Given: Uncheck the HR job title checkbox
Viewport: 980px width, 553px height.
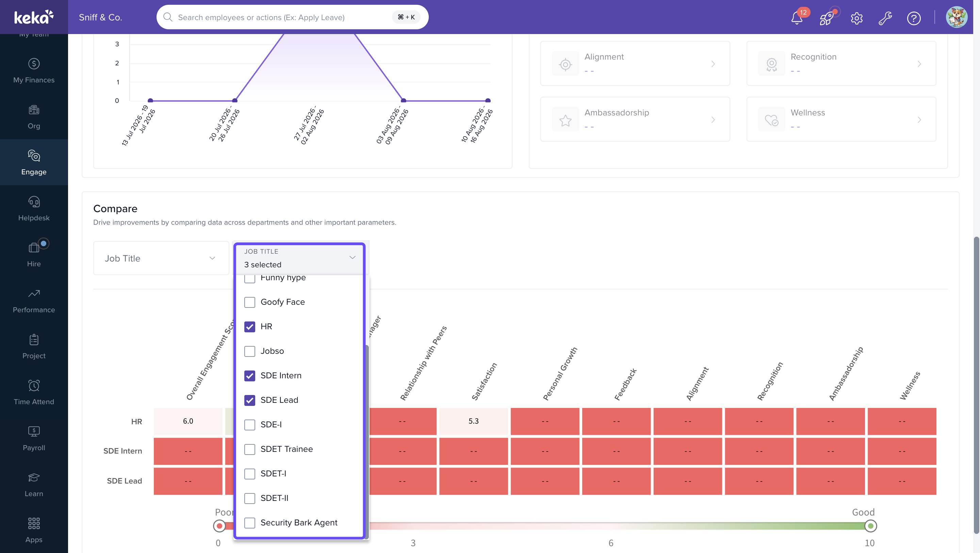Looking at the screenshot, I should click(x=249, y=327).
